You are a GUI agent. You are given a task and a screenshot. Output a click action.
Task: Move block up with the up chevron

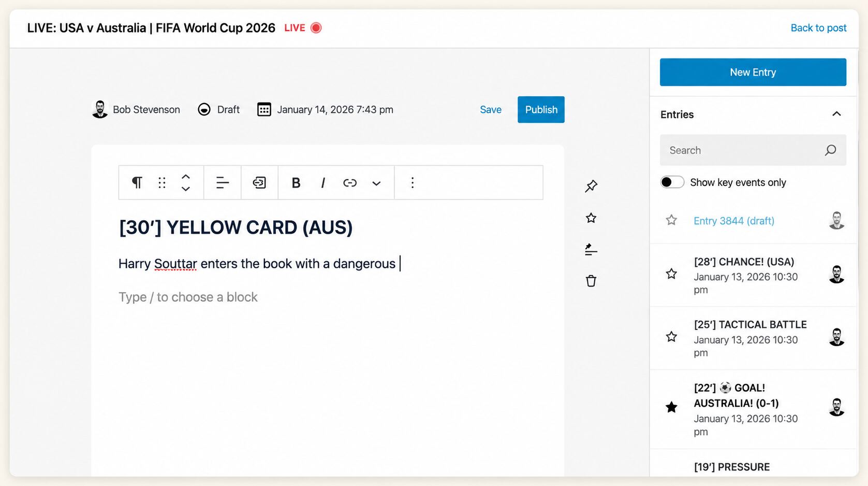coord(186,176)
